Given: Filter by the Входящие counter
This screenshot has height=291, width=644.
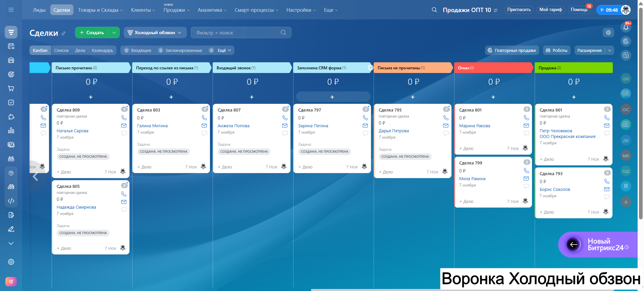Looking at the screenshot, I should [138, 51].
